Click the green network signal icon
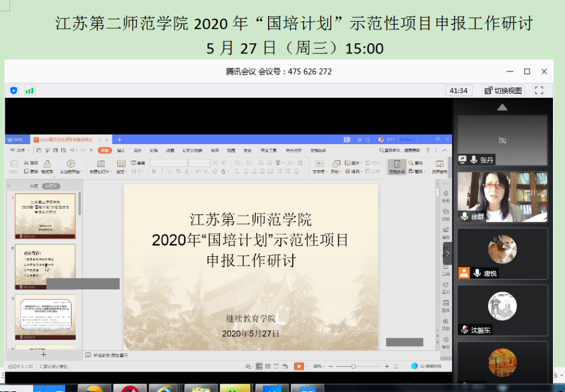This screenshot has height=392, width=565. click(x=29, y=90)
